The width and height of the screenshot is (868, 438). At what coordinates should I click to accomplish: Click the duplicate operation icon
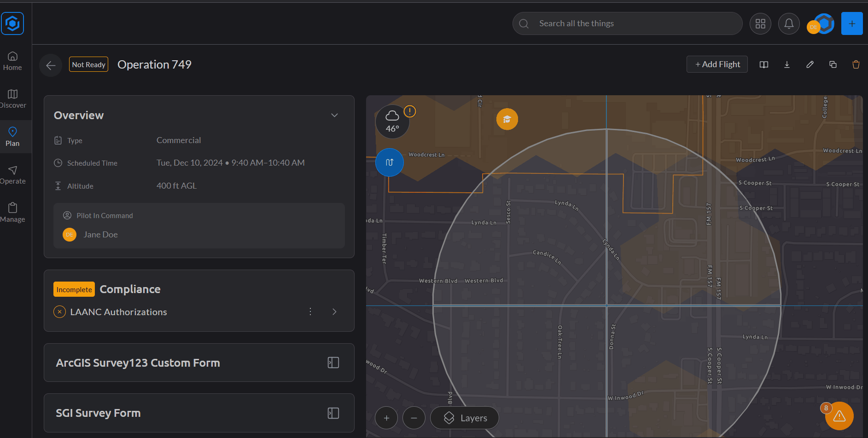point(833,64)
